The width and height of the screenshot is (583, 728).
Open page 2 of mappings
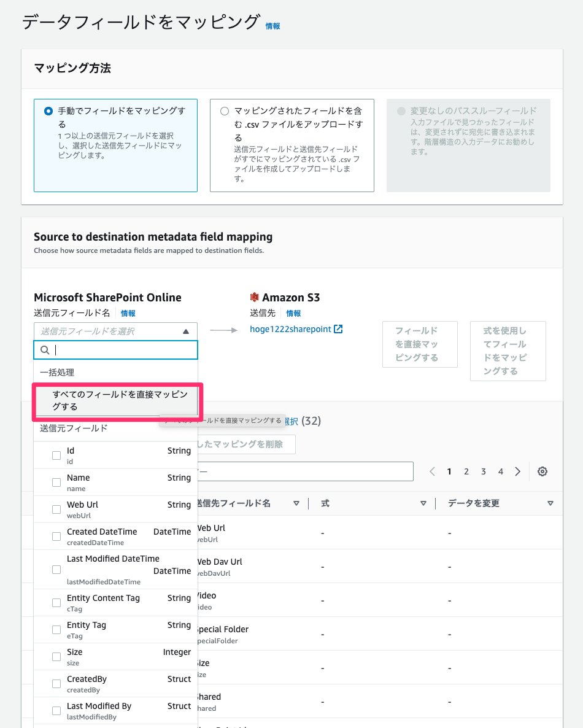click(466, 471)
